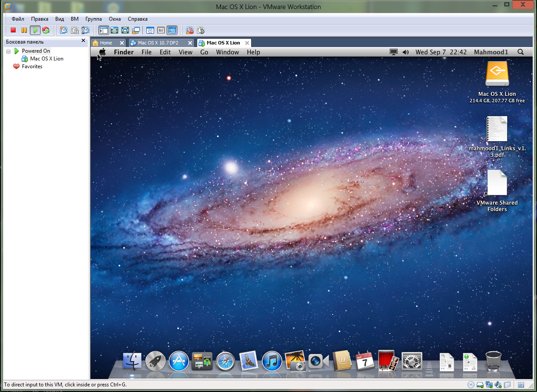Viewport: 537px width, 392px height.
Task: Click the Appliance view toolbar icon
Action: 161,30
